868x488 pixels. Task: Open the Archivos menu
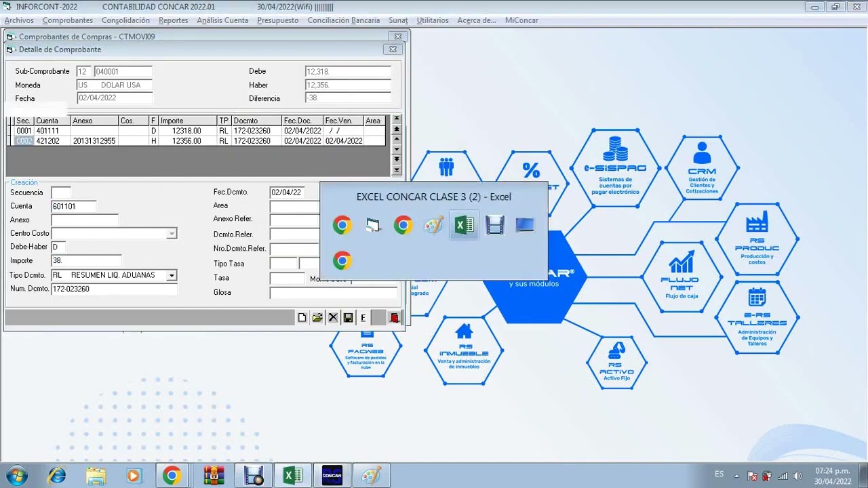[x=19, y=20]
